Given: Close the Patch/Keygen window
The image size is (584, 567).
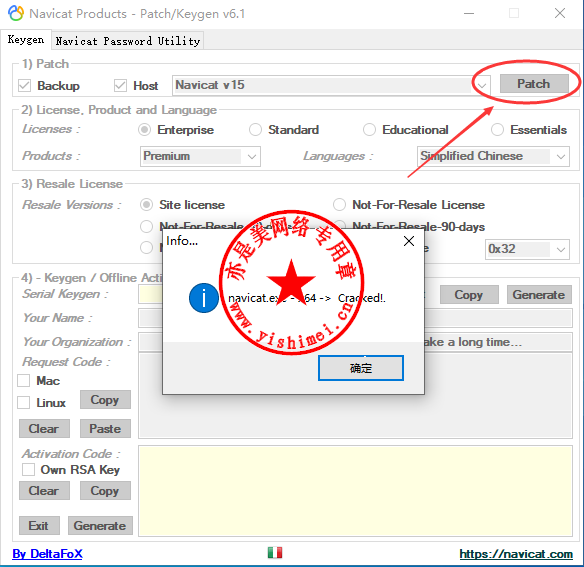Looking at the screenshot, I should (x=560, y=13).
